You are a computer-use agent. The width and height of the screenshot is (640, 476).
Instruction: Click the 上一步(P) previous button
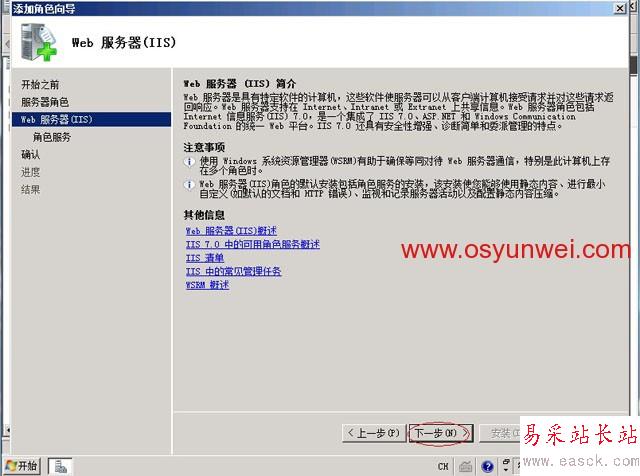pyautogui.click(x=374, y=433)
